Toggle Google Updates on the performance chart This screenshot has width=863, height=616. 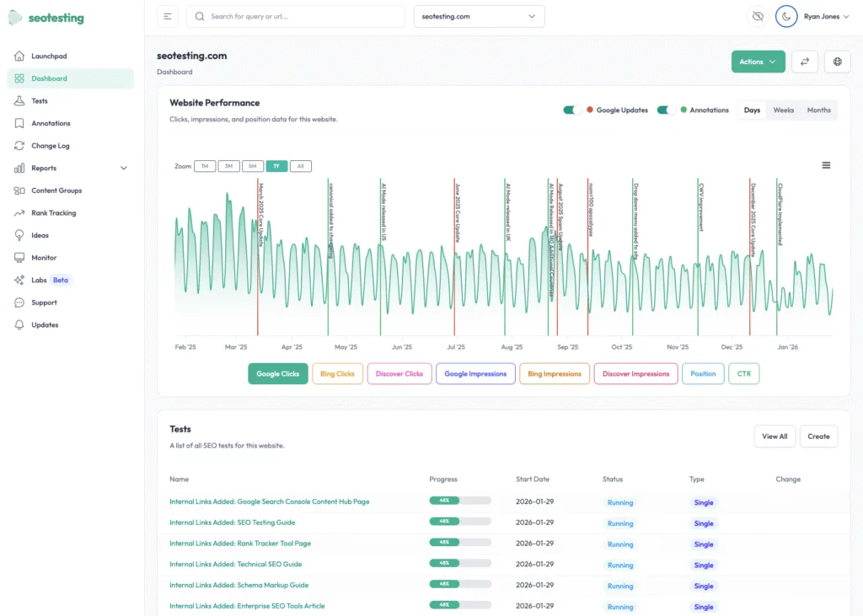570,110
